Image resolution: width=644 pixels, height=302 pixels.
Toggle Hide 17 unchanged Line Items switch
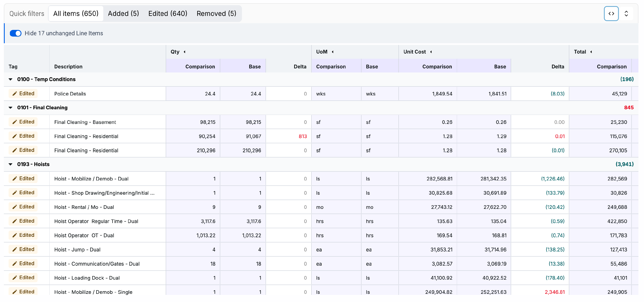click(x=15, y=33)
